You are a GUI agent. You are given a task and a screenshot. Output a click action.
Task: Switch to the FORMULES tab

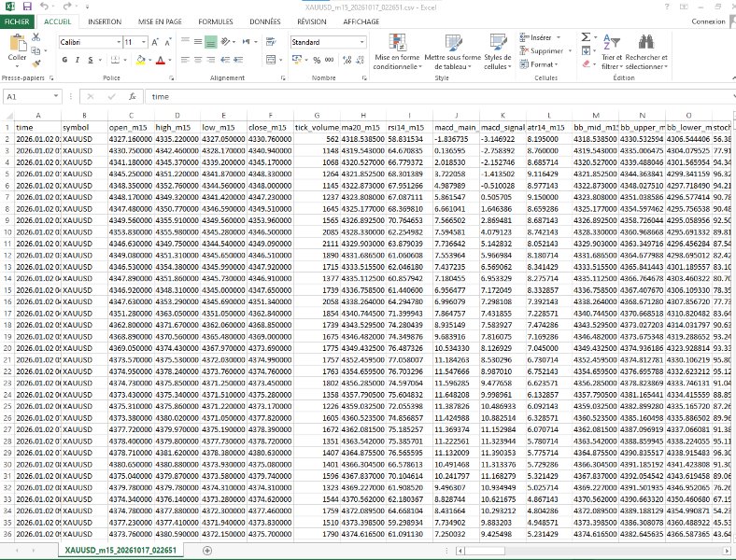tap(216, 21)
